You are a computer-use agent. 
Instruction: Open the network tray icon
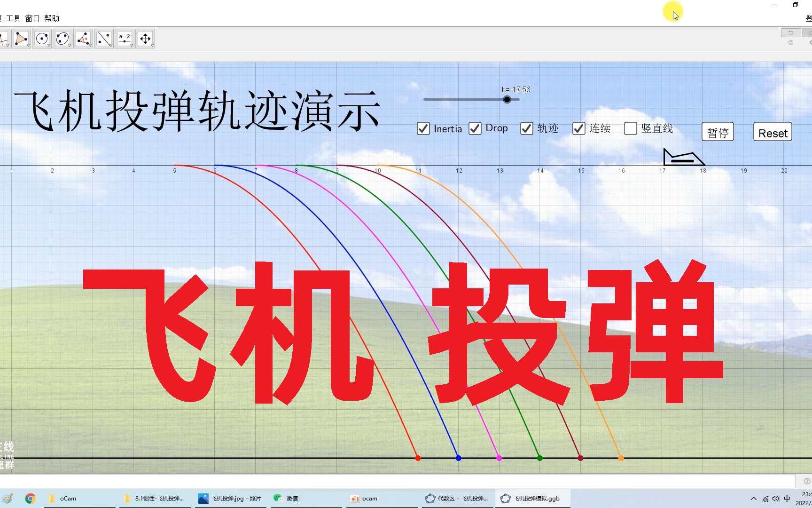pyautogui.click(x=765, y=499)
